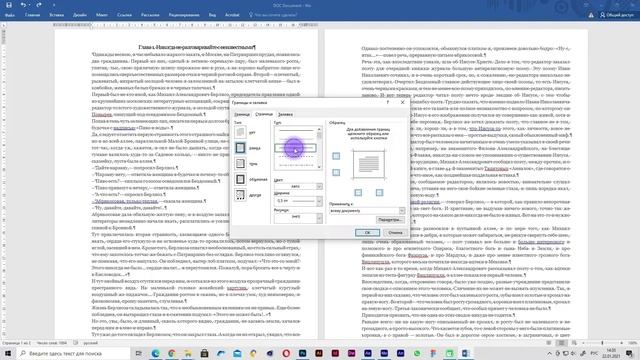Click line style list scroll down arrow

pos(319,167)
